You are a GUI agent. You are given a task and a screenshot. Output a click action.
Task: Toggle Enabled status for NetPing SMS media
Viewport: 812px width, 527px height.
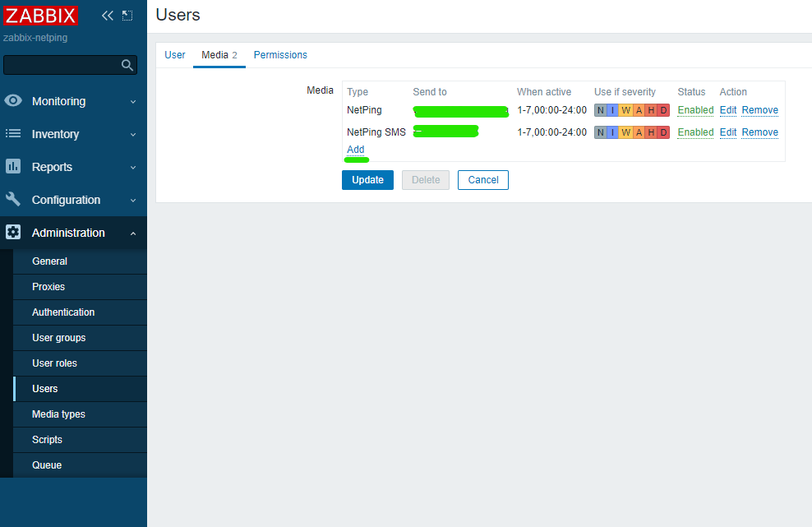[695, 132]
